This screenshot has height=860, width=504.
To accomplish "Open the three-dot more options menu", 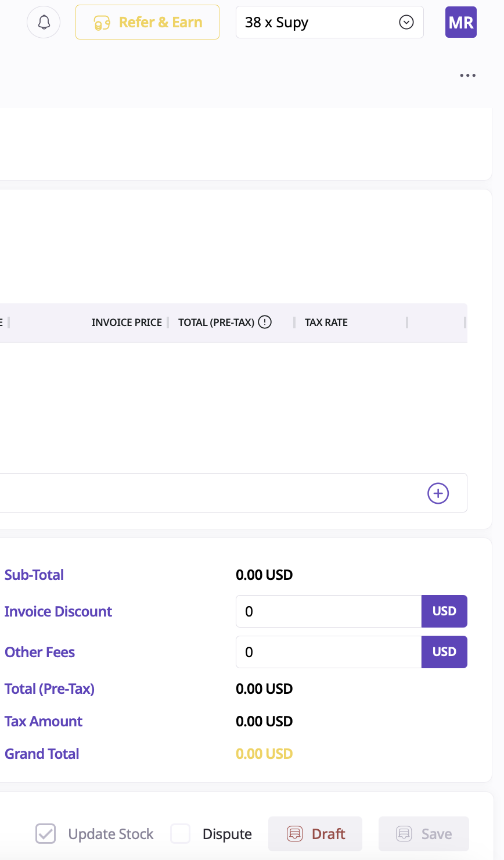I will (467, 76).
